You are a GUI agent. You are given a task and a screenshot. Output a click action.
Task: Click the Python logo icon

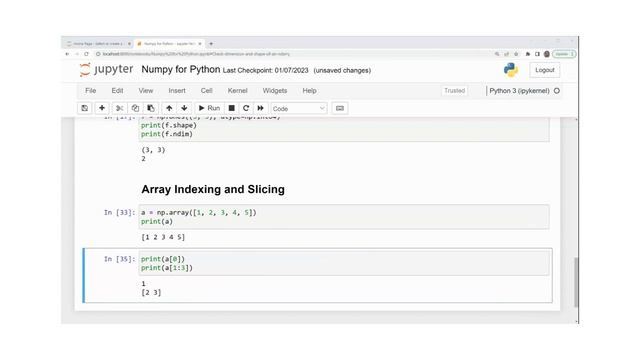[x=511, y=70]
